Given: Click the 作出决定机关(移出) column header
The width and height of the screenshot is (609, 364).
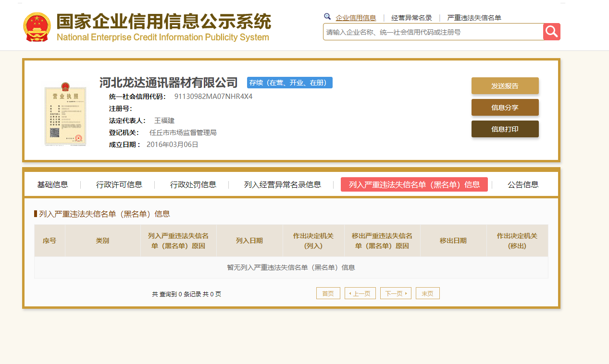Looking at the screenshot, I should click(x=517, y=241).
